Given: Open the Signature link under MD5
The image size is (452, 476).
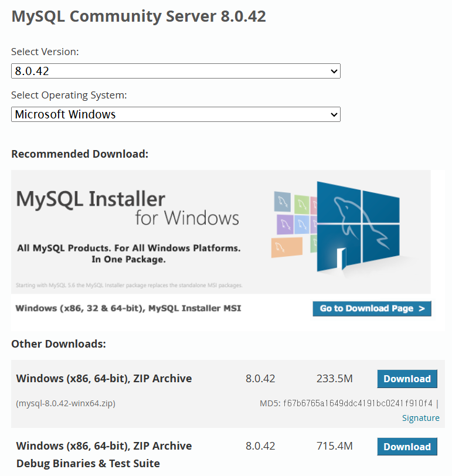Looking at the screenshot, I should (x=421, y=418).
